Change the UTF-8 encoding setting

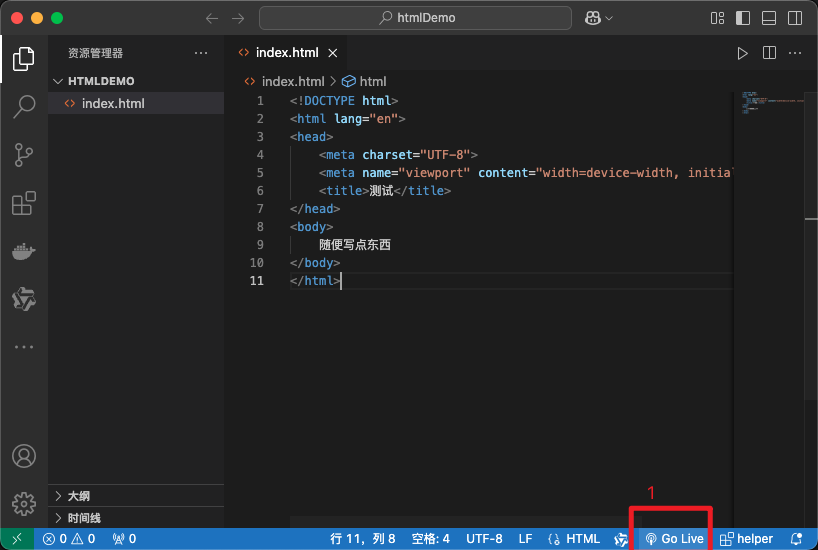pos(484,539)
